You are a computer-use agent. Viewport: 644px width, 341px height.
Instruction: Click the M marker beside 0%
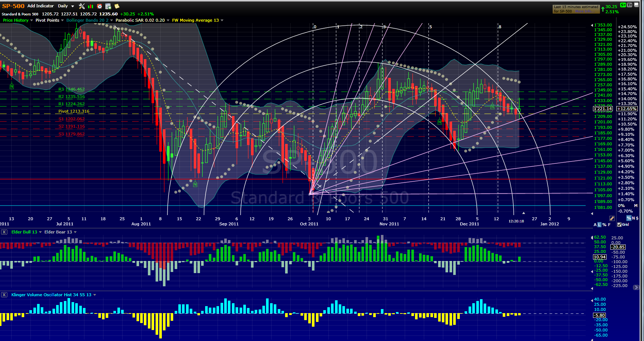coord(636,206)
